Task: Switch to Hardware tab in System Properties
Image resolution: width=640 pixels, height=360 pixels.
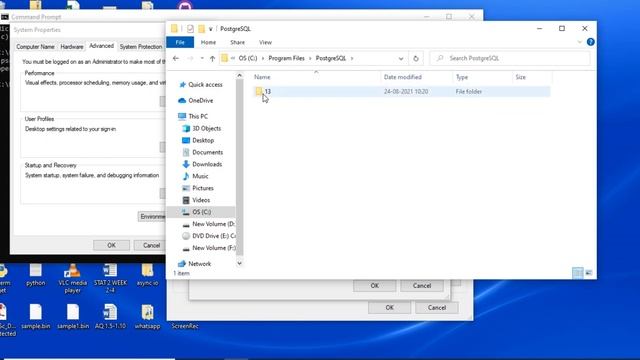Action: pyautogui.click(x=72, y=47)
